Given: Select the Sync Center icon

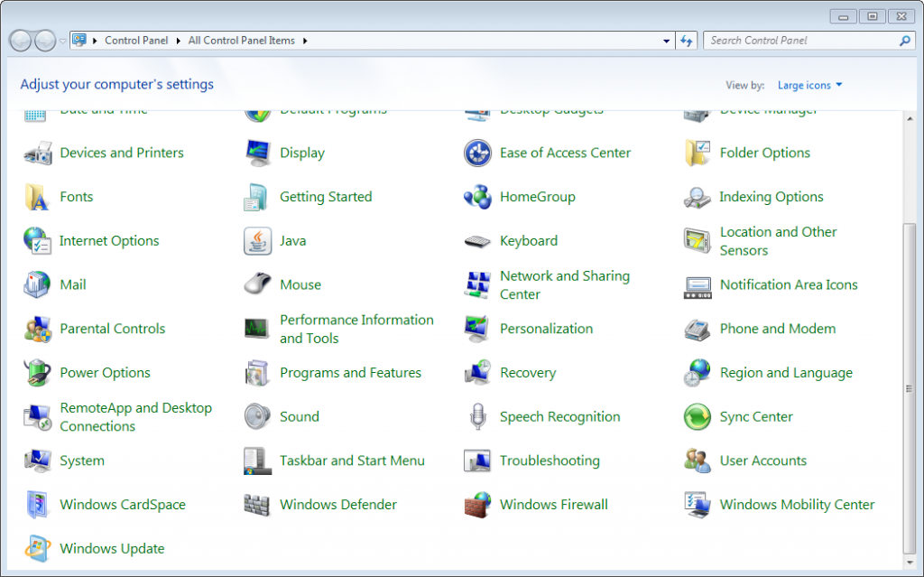Looking at the screenshot, I should (698, 417).
